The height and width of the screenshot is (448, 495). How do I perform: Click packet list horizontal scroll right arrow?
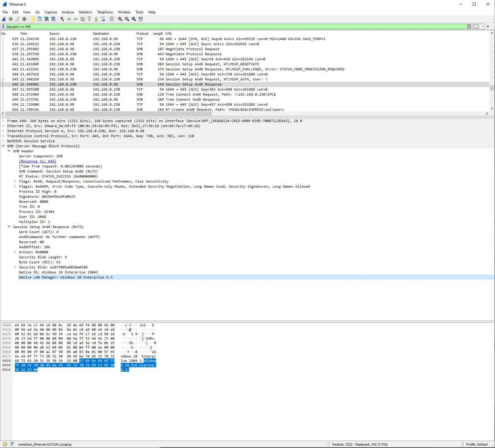[487, 113]
